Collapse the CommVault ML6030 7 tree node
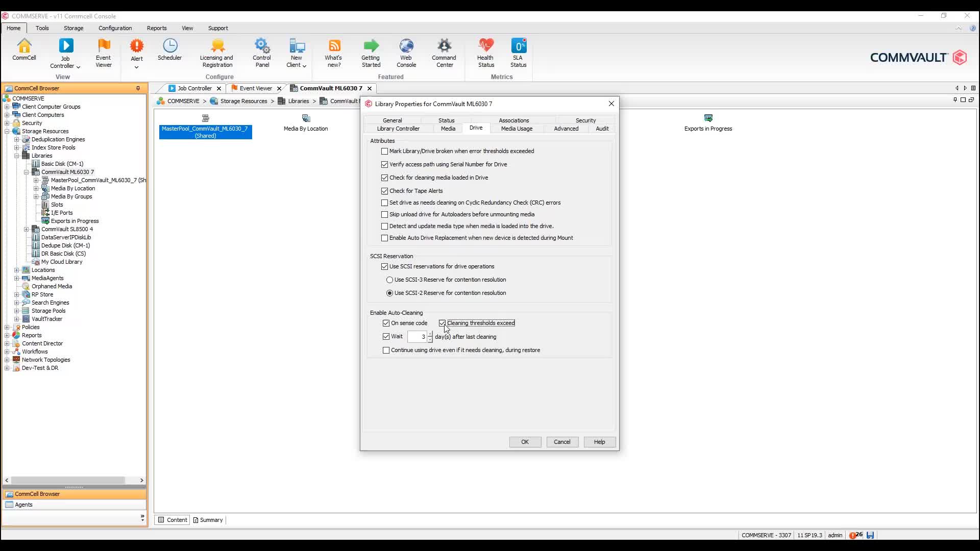980x551 pixels. point(27,172)
